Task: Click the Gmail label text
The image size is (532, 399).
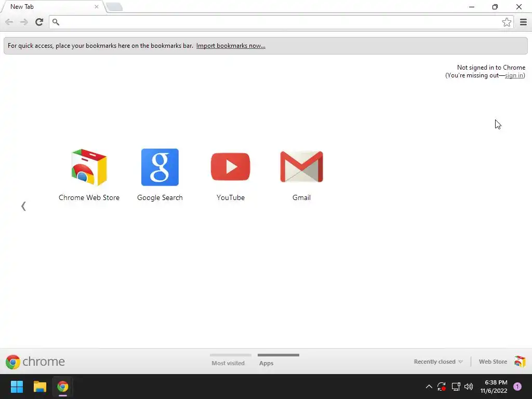Action: pos(302,197)
